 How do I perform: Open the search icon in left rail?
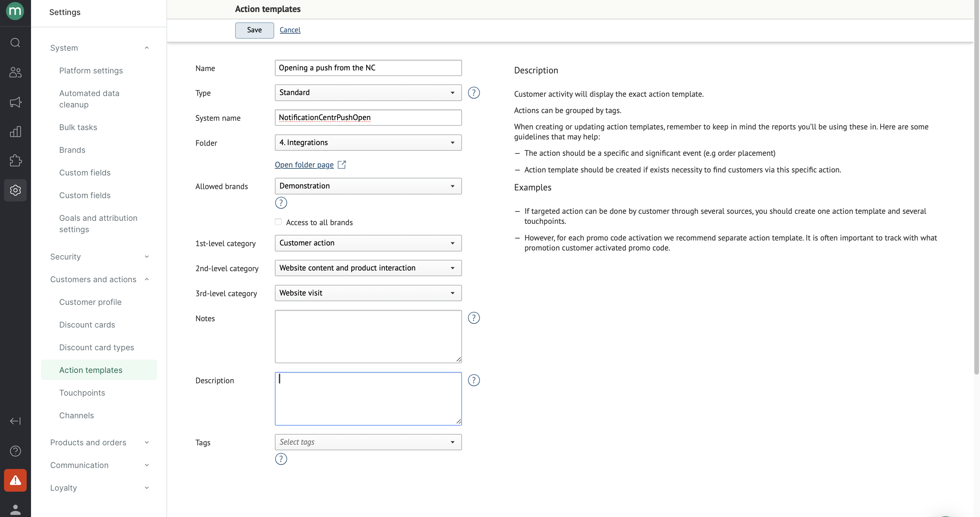[x=15, y=43]
